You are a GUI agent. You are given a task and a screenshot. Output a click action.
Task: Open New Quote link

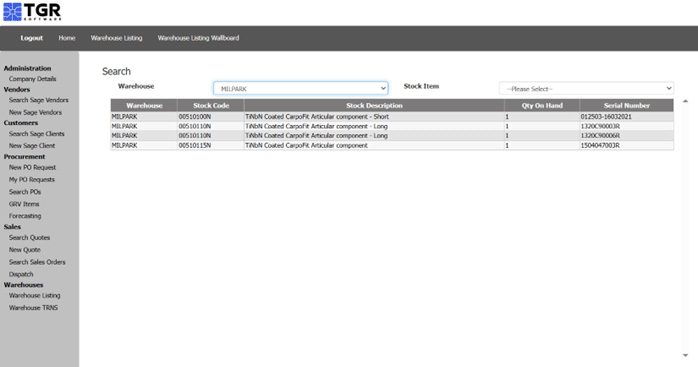click(24, 250)
